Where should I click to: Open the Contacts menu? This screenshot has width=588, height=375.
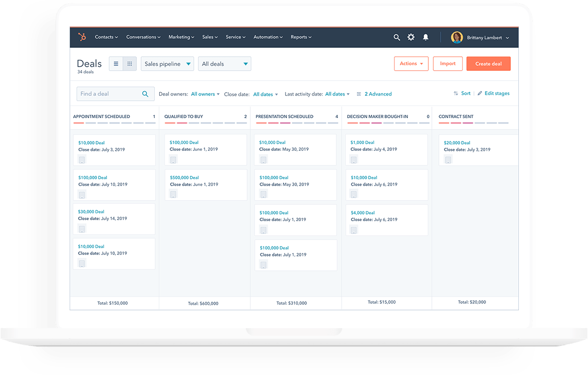coord(106,37)
